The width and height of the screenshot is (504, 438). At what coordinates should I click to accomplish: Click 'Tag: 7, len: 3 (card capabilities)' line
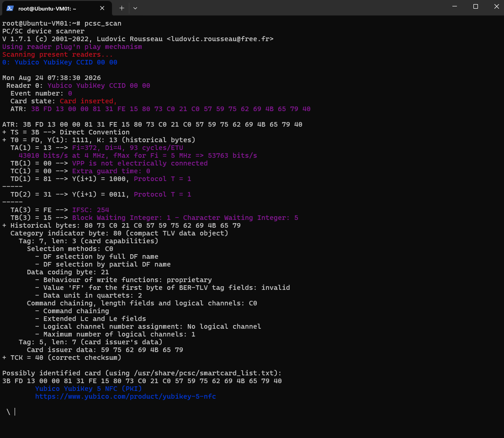[x=88, y=241]
